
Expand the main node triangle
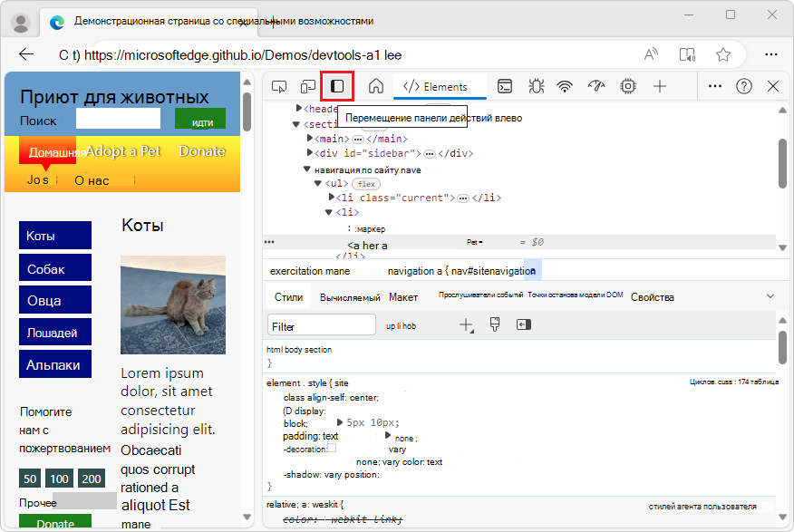click(x=310, y=138)
